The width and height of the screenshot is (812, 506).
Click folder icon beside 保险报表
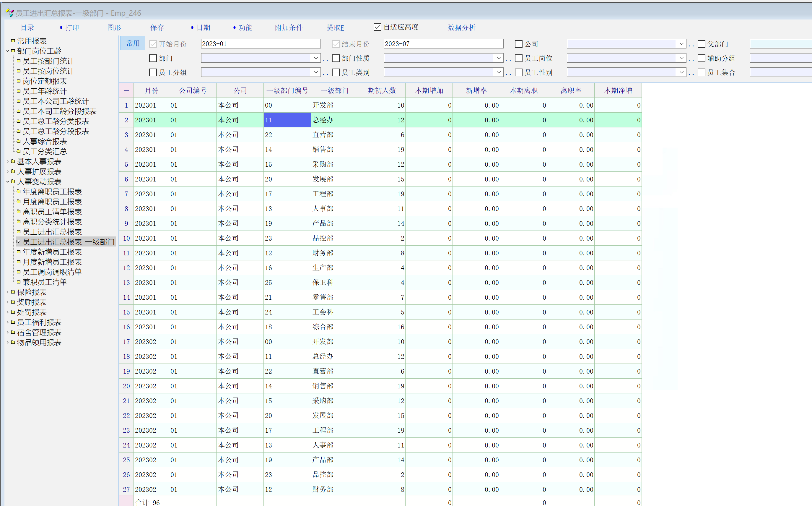coord(13,292)
